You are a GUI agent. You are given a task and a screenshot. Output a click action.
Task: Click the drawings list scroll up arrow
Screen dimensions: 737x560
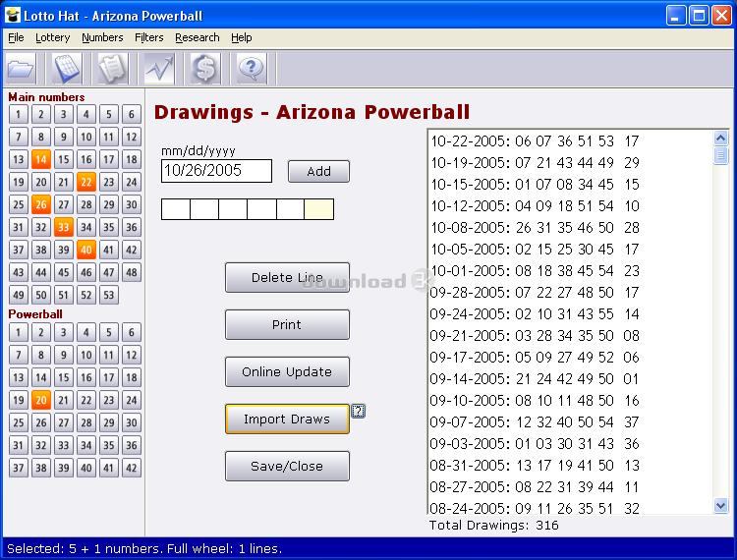click(x=721, y=139)
